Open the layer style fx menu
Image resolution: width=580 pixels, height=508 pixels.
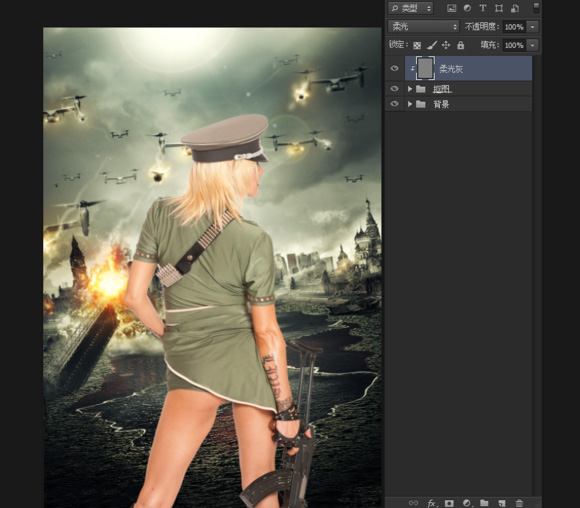coord(432,503)
